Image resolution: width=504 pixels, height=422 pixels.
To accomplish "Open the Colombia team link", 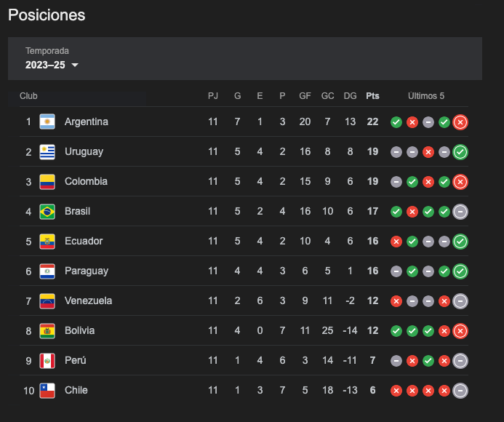I will tap(86, 181).
